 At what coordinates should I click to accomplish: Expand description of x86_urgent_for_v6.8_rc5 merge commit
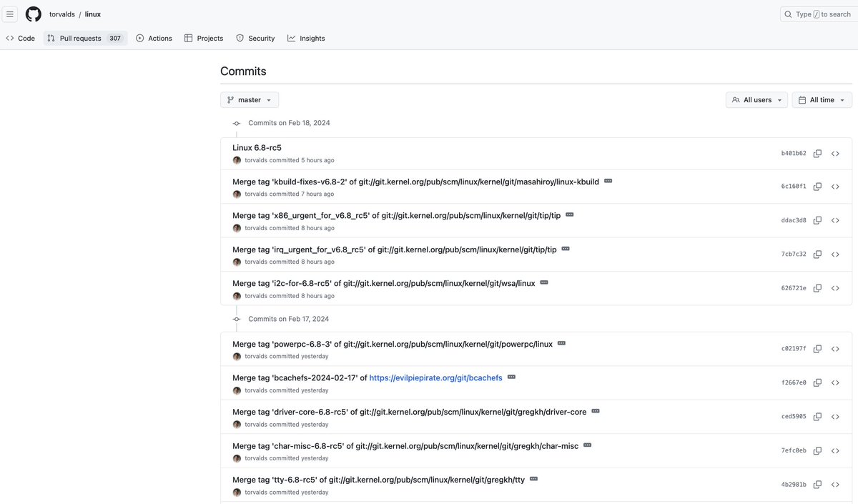pos(569,214)
